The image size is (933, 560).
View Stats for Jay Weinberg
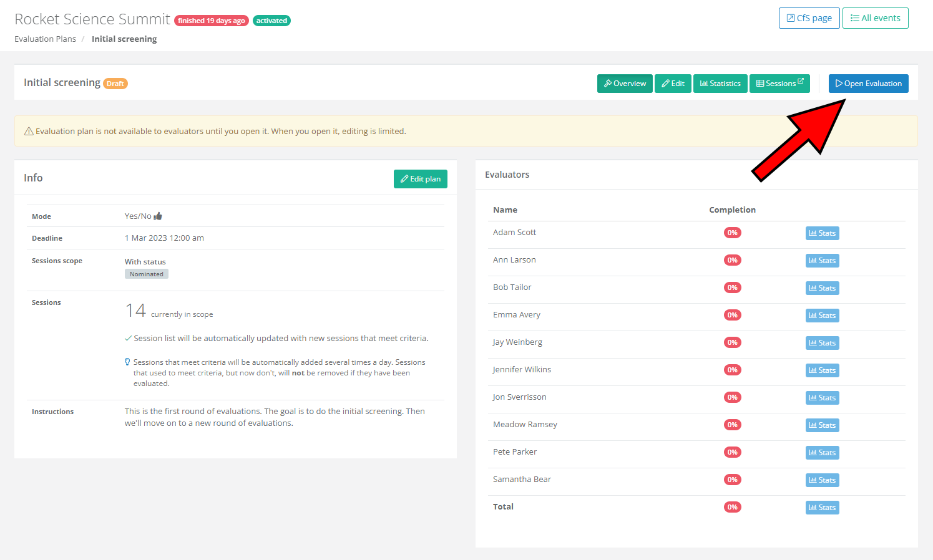tap(822, 343)
